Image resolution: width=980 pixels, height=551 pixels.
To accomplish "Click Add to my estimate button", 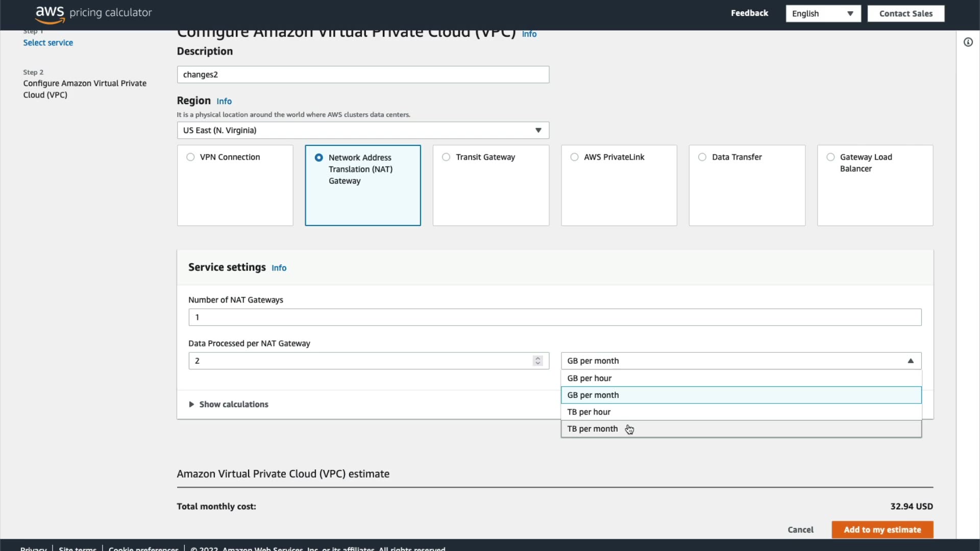I will click(x=882, y=530).
